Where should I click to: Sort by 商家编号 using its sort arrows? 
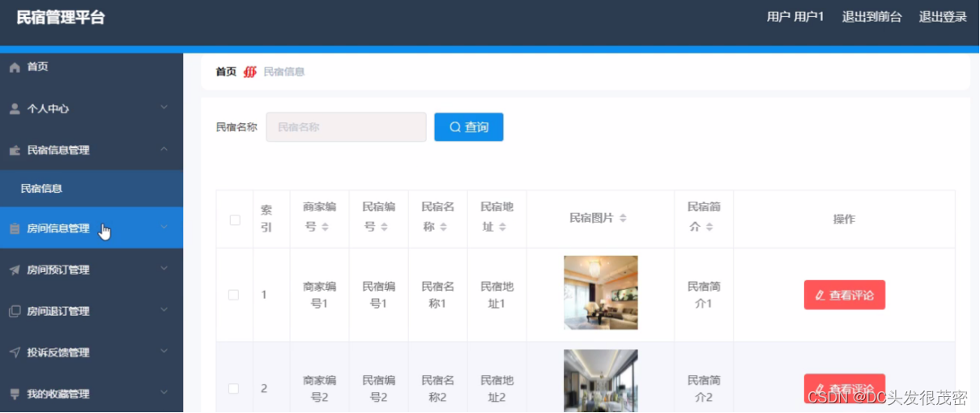325,228
